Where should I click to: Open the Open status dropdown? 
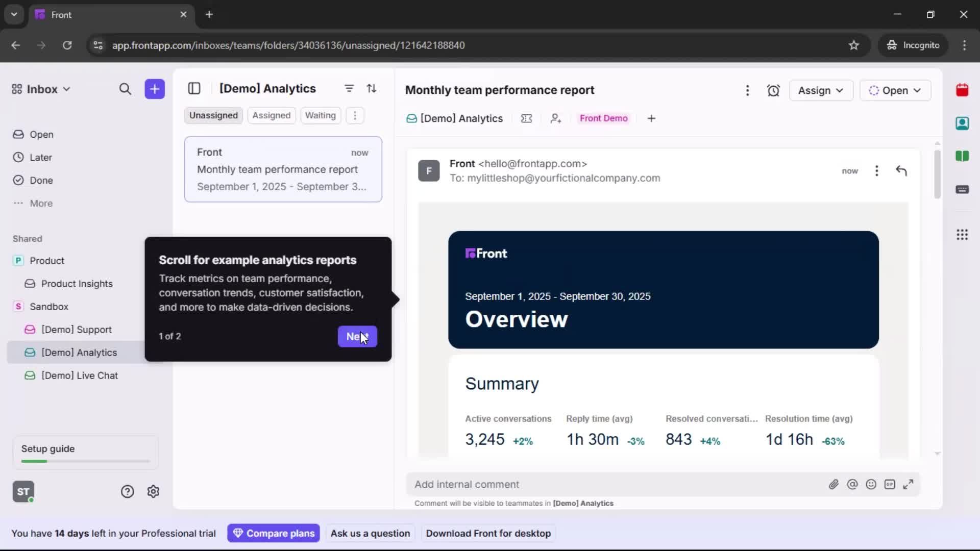[x=895, y=90]
